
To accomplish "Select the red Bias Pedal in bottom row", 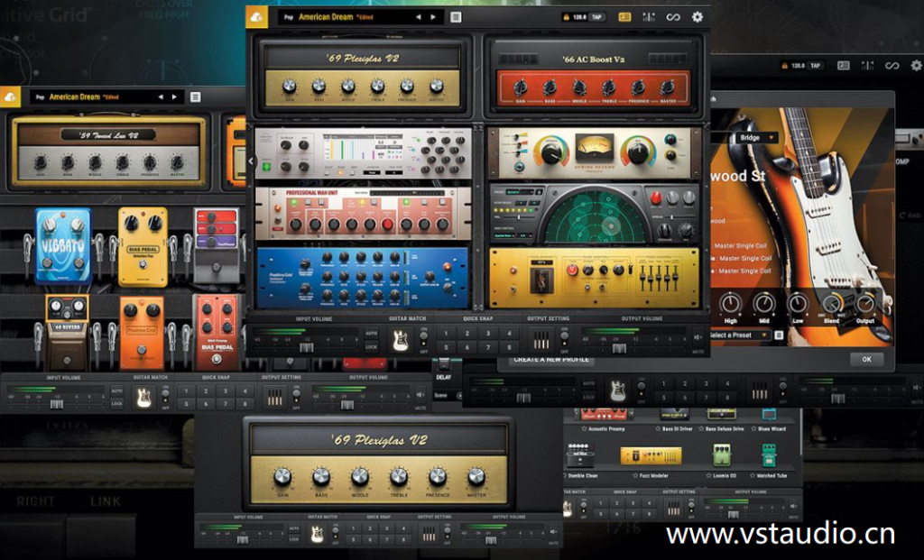I will coord(217,334).
